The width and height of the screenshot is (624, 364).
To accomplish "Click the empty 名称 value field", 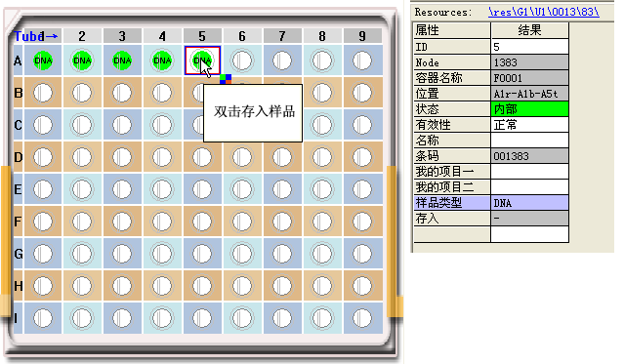I will tap(529, 140).
